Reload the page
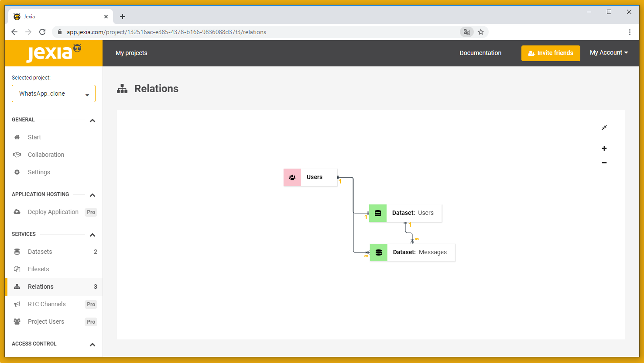644x363 pixels. [x=42, y=32]
